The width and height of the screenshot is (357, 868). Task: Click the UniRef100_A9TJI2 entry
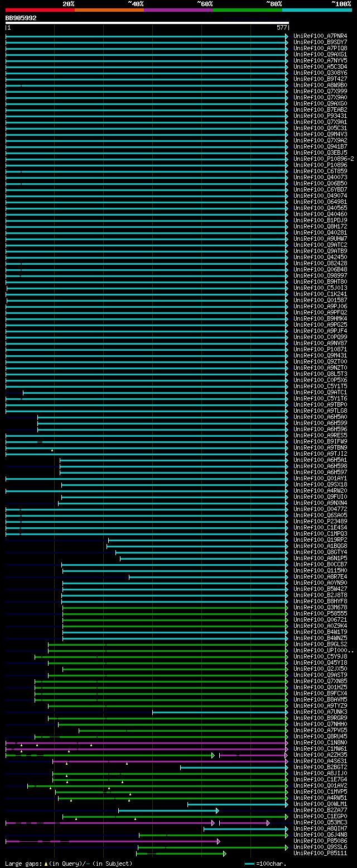320,454
